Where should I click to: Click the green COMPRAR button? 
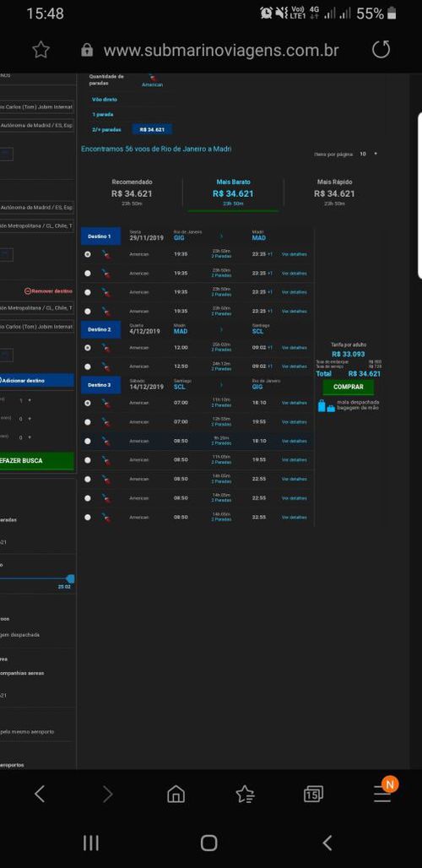click(x=349, y=387)
